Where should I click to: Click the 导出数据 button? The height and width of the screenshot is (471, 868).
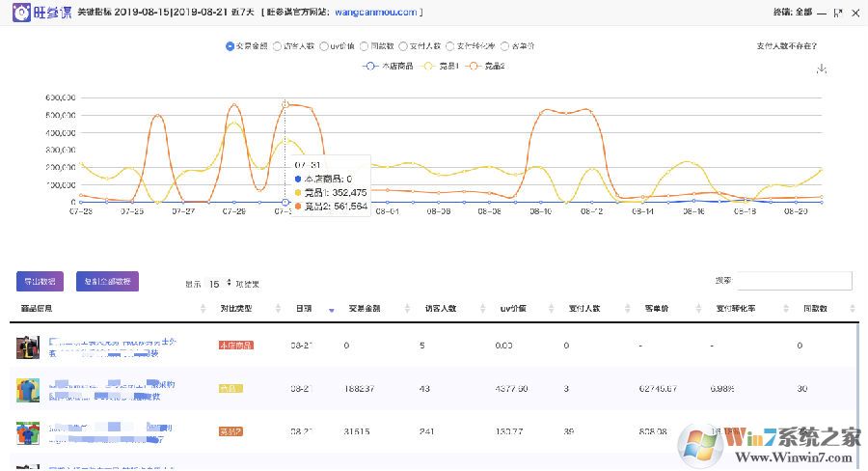click(38, 281)
